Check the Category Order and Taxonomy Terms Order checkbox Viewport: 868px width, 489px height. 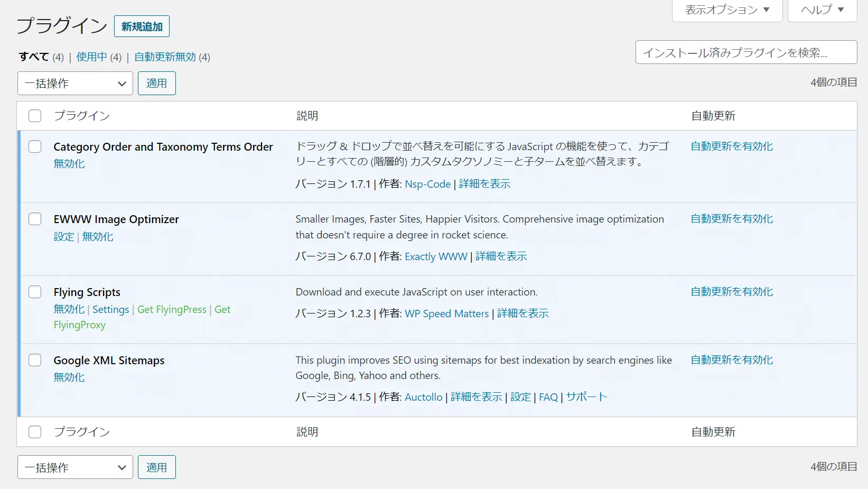click(35, 146)
